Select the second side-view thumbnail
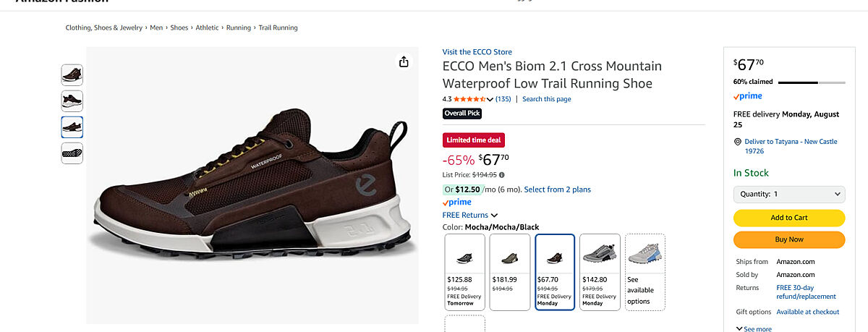Viewport: 868px width, 332px height. pyautogui.click(x=72, y=101)
